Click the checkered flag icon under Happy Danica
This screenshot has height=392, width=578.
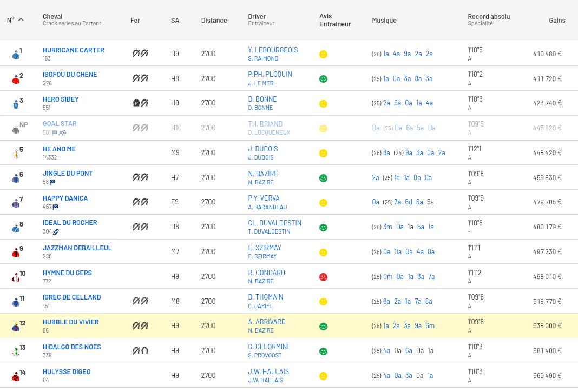point(55,207)
